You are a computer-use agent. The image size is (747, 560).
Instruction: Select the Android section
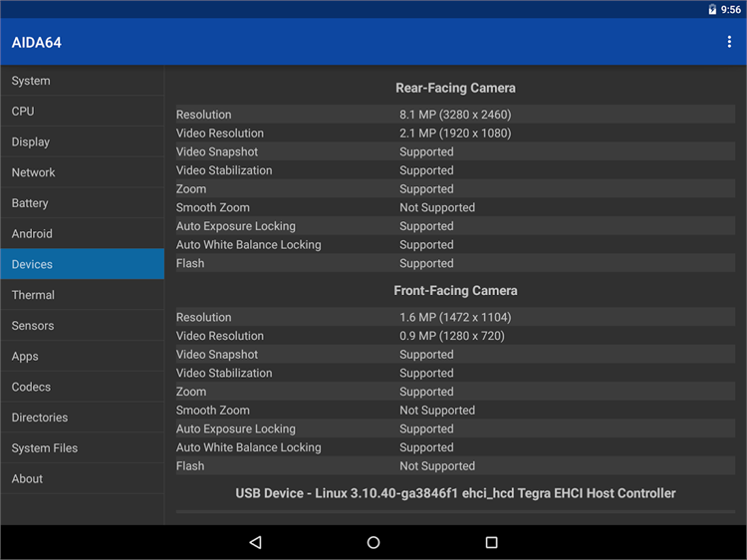click(83, 233)
